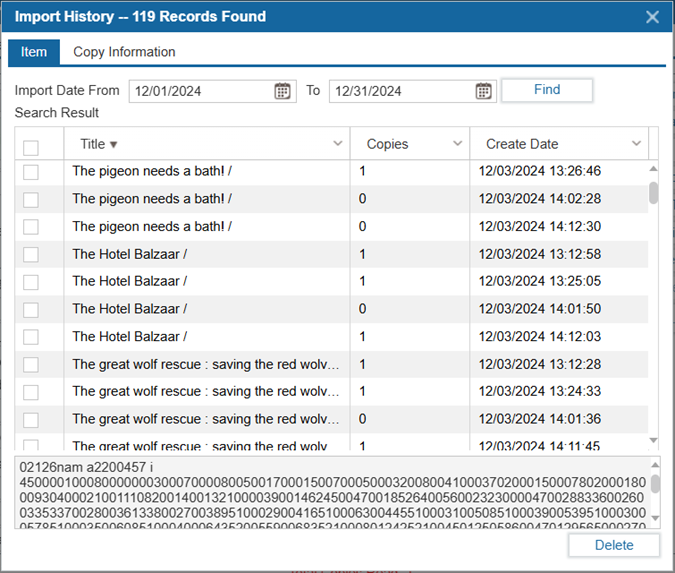
Task: Click the Import Date From input field
Action: (x=200, y=91)
